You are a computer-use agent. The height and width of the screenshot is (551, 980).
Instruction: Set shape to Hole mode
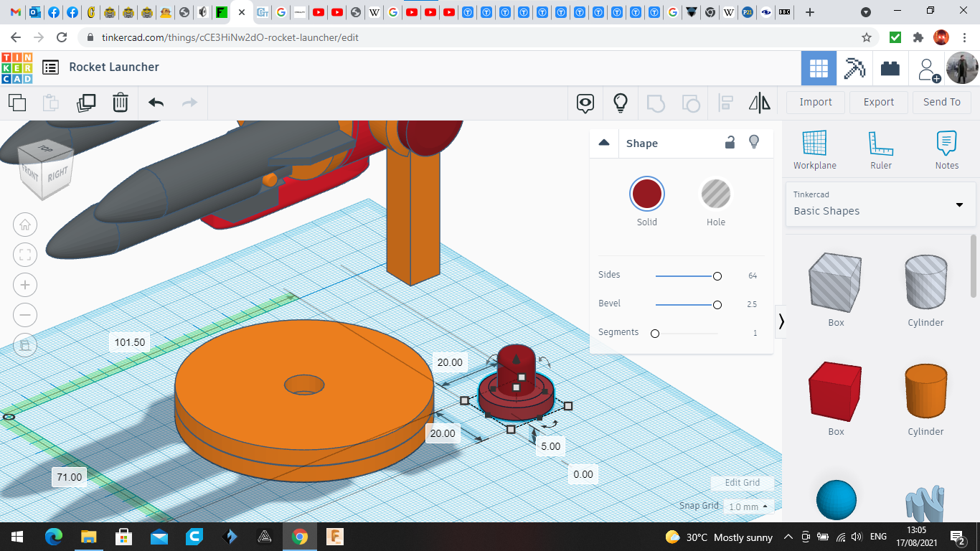(715, 194)
